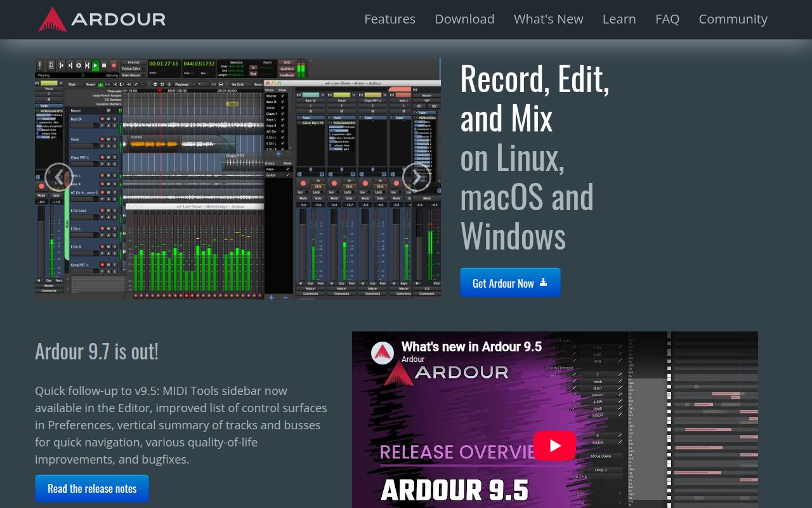This screenshot has width=812, height=508.
Task: Go to the Download page
Action: [x=464, y=19]
